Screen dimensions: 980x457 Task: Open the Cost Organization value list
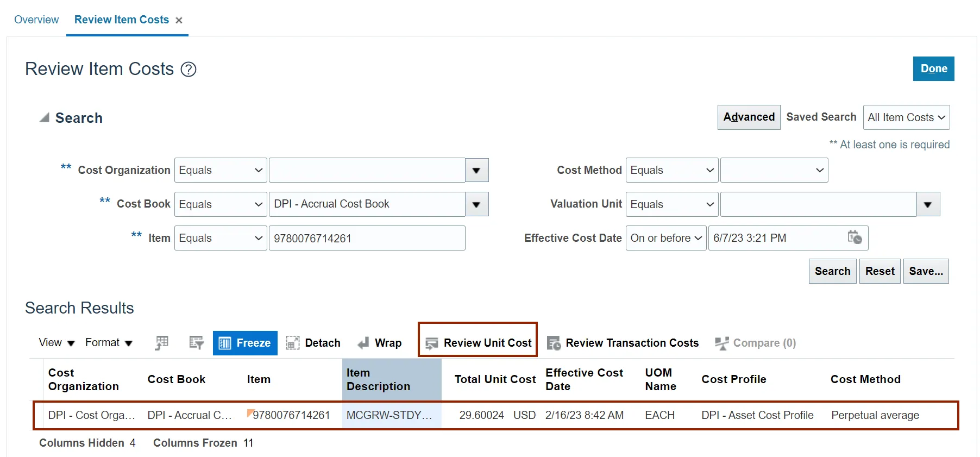click(476, 170)
